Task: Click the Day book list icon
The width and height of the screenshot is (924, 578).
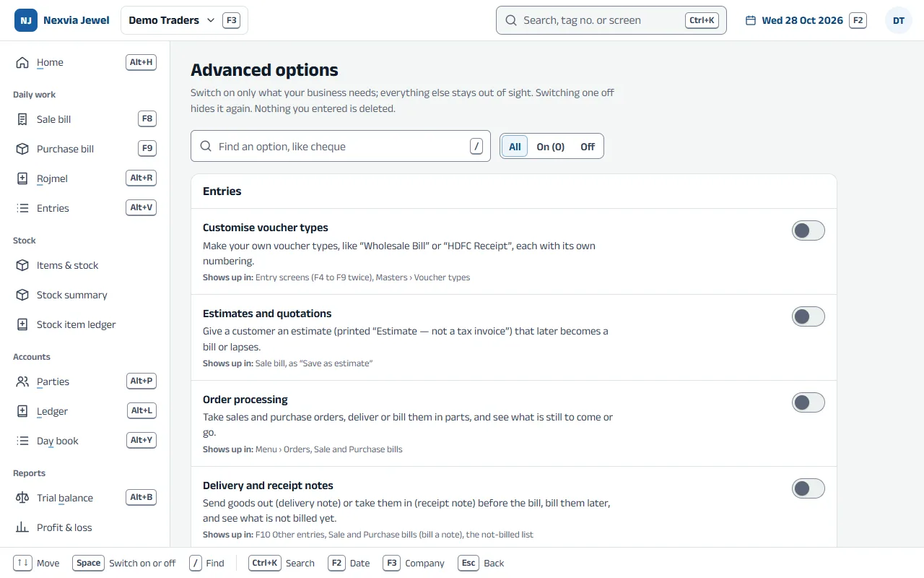Action: pyautogui.click(x=22, y=441)
